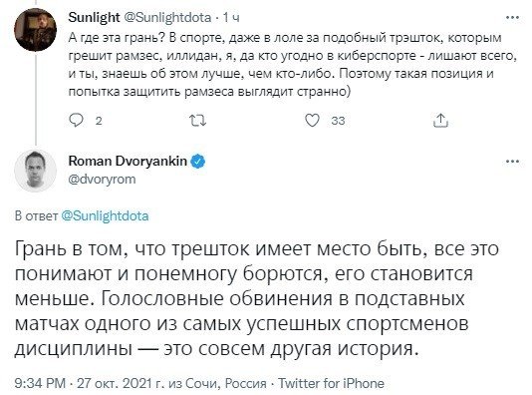This screenshot has height=395, width=532.
Task: Open more options on Sunlight's tweet
Action: tap(512, 18)
